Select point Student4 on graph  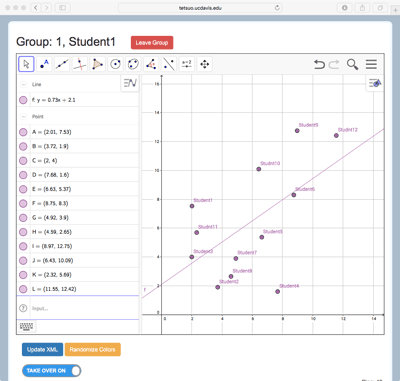click(277, 291)
